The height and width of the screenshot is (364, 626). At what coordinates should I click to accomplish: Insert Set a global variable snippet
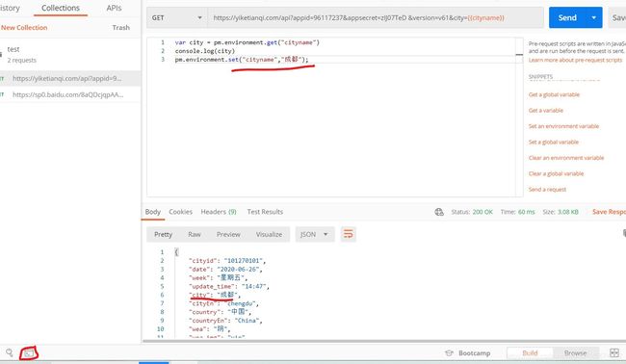click(554, 143)
